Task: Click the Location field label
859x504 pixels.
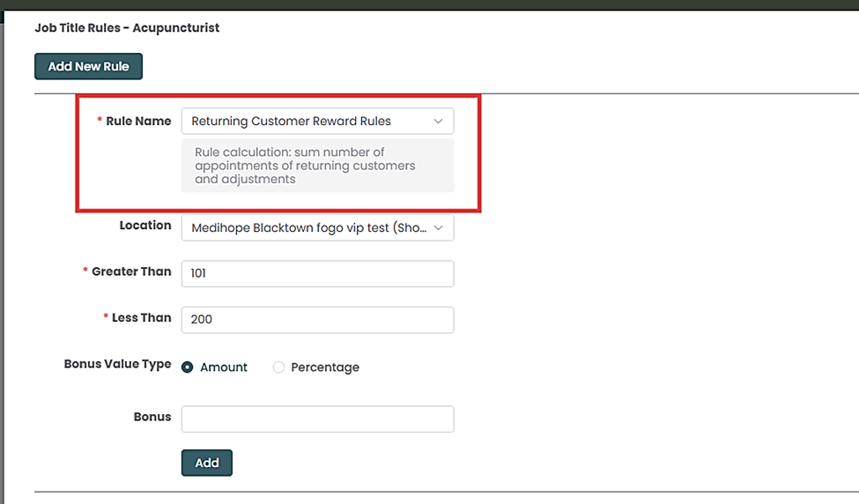Action: tap(145, 226)
